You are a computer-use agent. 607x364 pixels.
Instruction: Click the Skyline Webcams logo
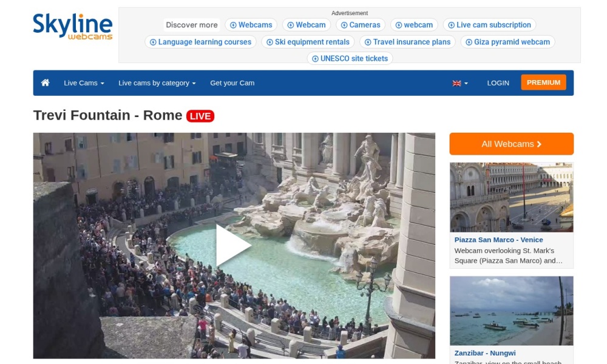point(73,27)
